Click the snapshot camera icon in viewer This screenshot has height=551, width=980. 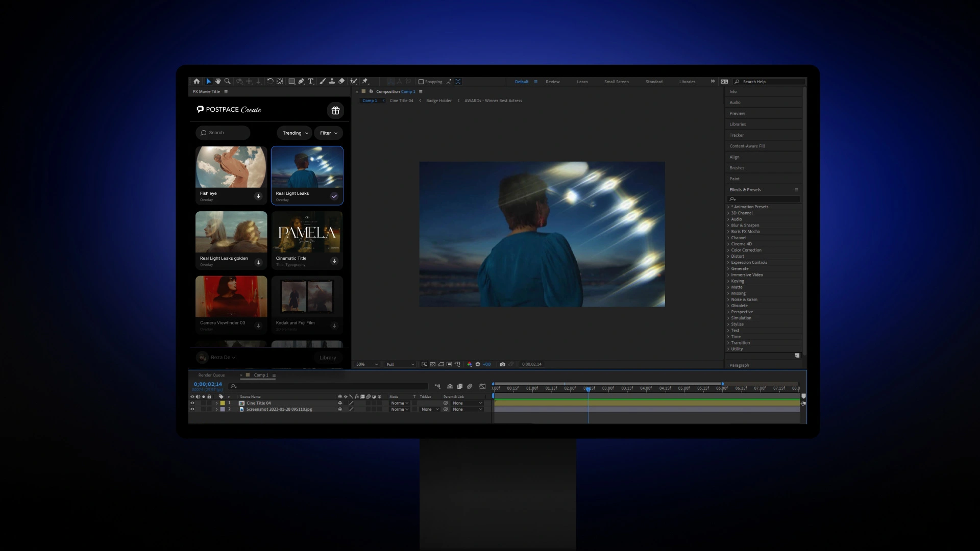click(502, 364)
